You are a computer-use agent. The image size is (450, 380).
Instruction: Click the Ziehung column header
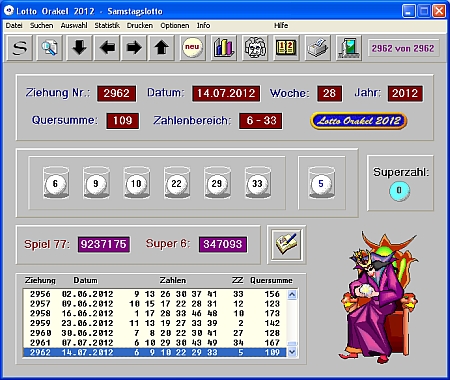click(x=40, y=280)
